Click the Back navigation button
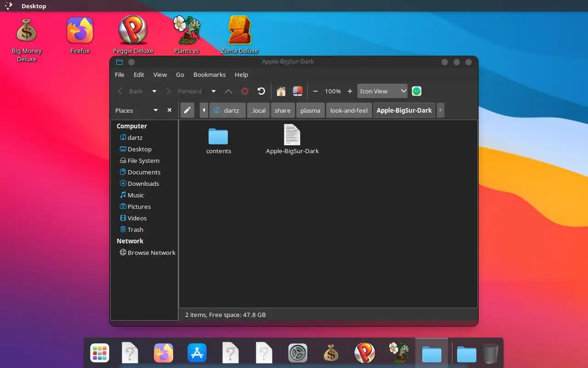This screenshot has width=588, height=368. pos(130,91)
